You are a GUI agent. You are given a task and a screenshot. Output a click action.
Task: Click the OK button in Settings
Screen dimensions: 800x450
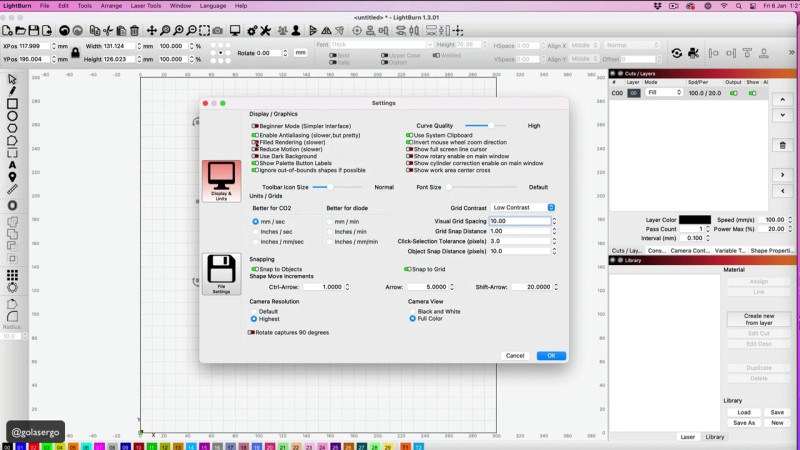coord(550,355)
